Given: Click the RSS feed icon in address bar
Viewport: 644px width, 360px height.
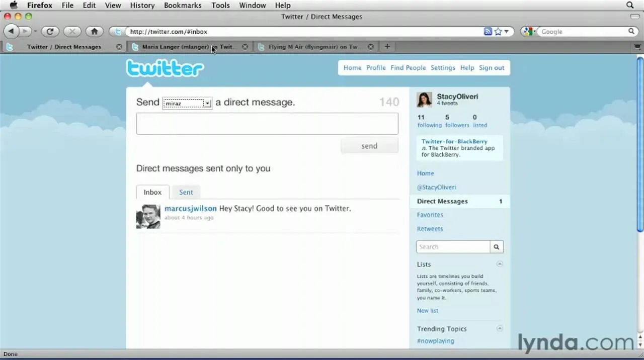Looking at the screenshot, I should [488, 31].
